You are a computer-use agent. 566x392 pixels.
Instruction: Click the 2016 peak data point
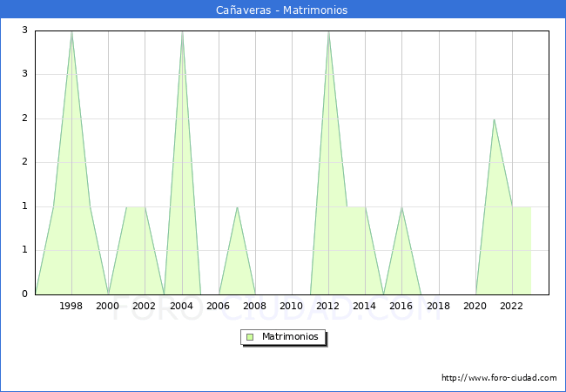click(401, 206)
